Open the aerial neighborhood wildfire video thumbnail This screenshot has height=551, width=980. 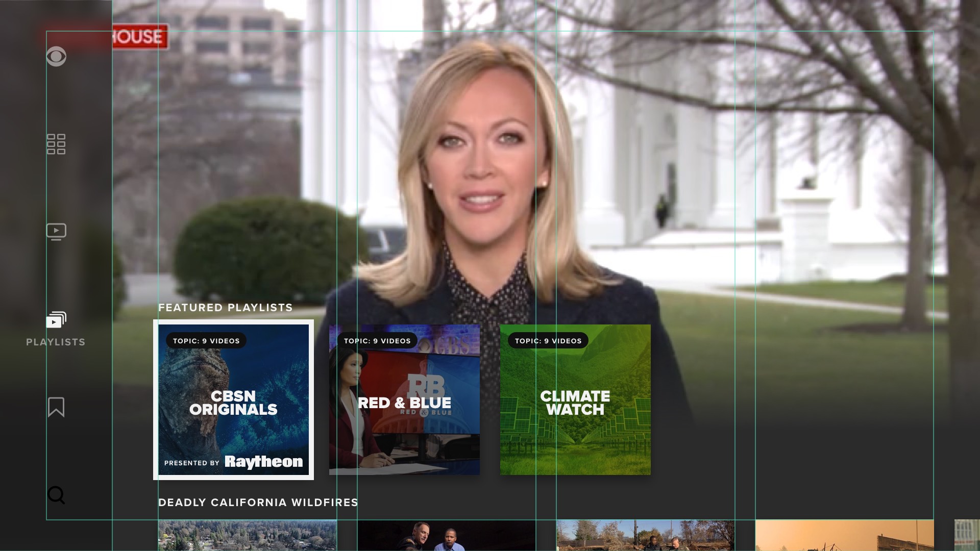click(x=247, y=536)
